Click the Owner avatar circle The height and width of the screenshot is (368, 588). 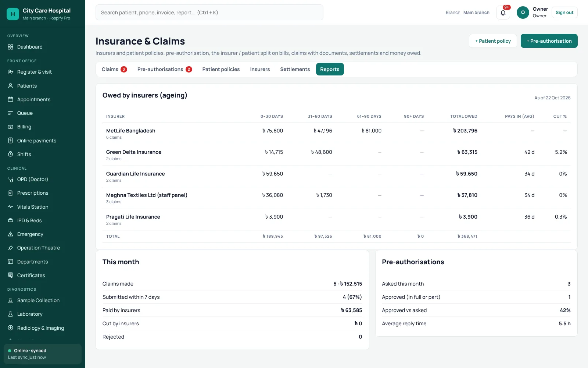[x=523, y=13]
